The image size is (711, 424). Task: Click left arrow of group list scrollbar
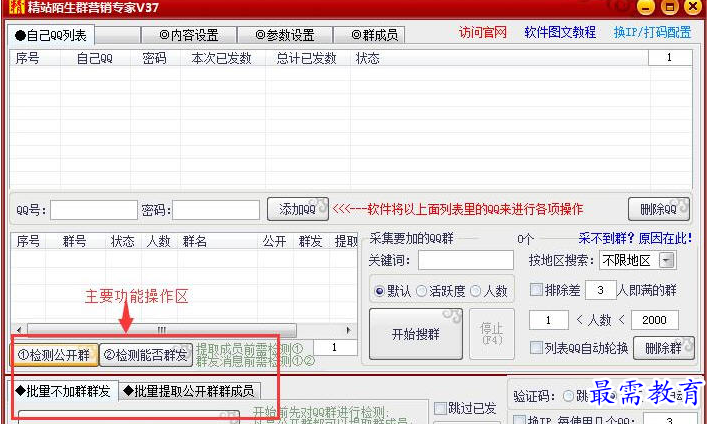tap(19, 330)
